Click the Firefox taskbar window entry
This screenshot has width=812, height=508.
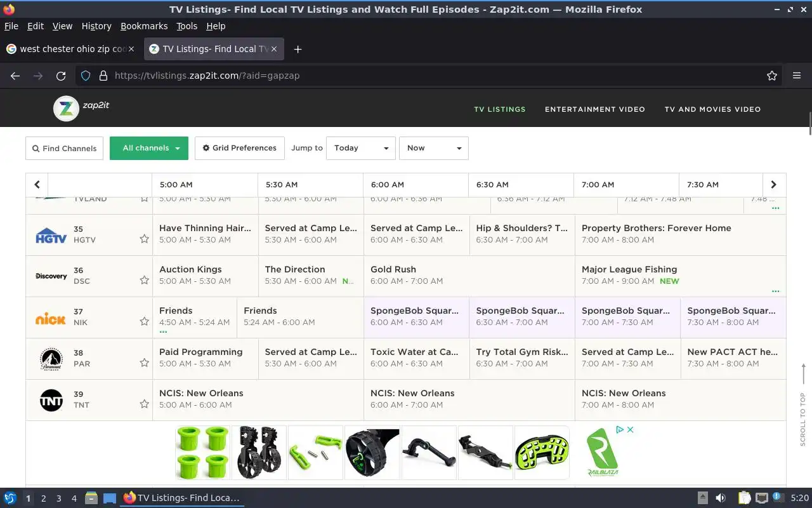pos(182,498)
